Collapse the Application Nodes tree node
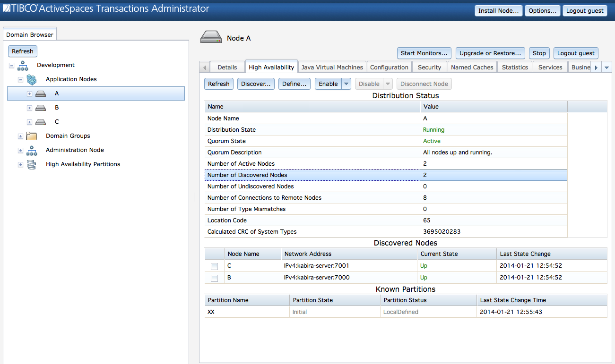 (20, 80)
